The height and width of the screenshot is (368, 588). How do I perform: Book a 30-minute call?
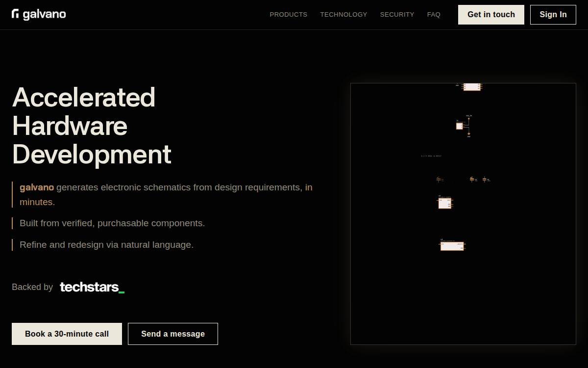click(x=67, y=334)
